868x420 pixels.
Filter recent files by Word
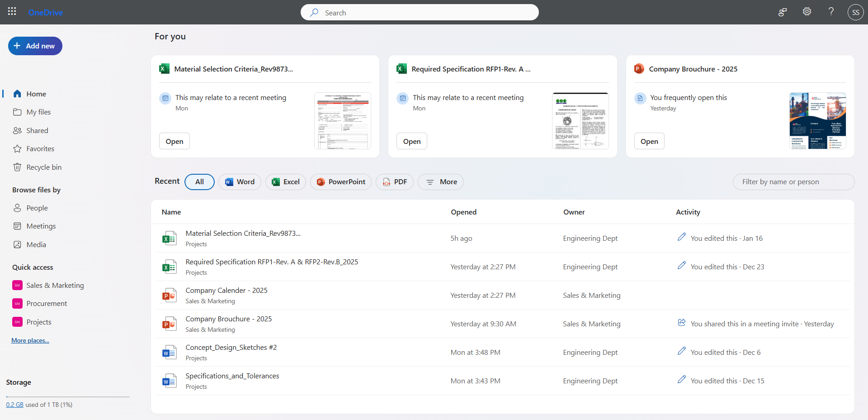[x=240, y=182]
